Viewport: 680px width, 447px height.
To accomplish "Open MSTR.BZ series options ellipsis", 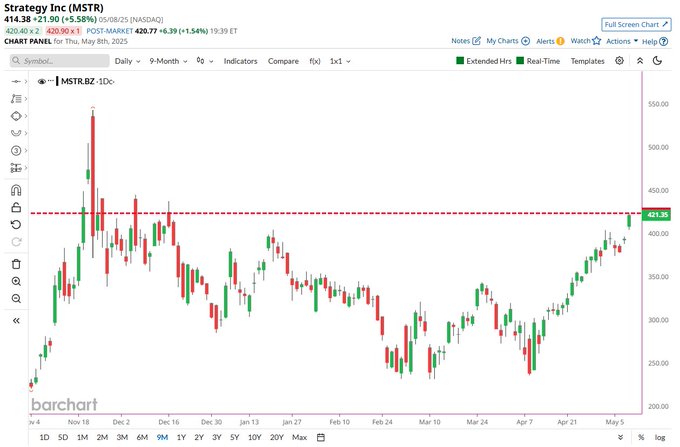I will [x=51, y=81].
